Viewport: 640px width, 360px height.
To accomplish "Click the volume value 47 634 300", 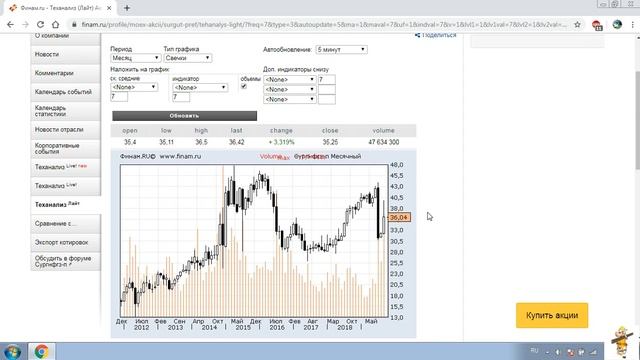I will (x=383, y=142).
